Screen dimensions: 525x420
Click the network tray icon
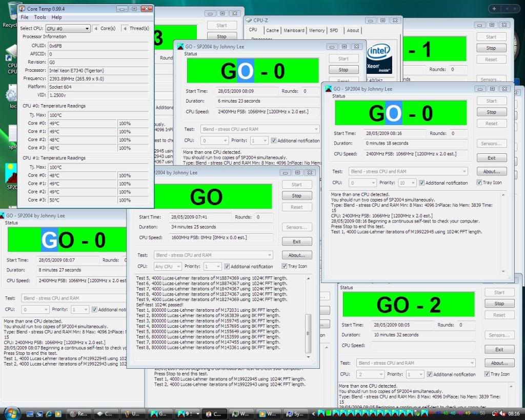(495, 414)
